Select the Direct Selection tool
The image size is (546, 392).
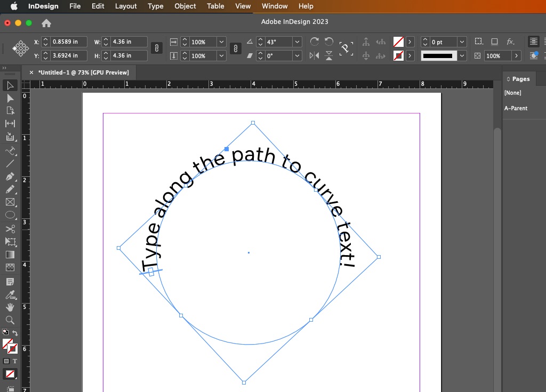[10, 99]
